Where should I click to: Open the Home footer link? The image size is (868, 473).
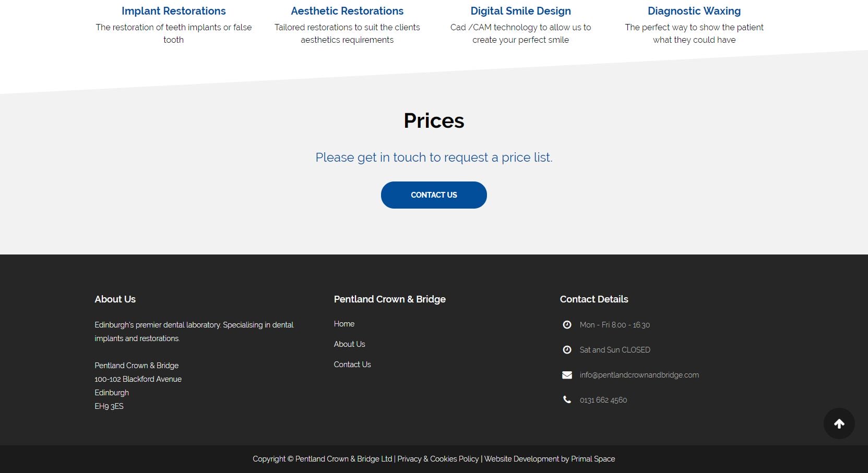(x=344, y=324)
